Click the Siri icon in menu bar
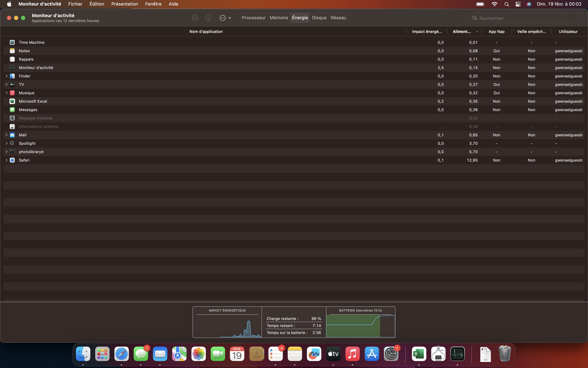Viewport: 588px width, 368px height. click(x=529, y=4)
